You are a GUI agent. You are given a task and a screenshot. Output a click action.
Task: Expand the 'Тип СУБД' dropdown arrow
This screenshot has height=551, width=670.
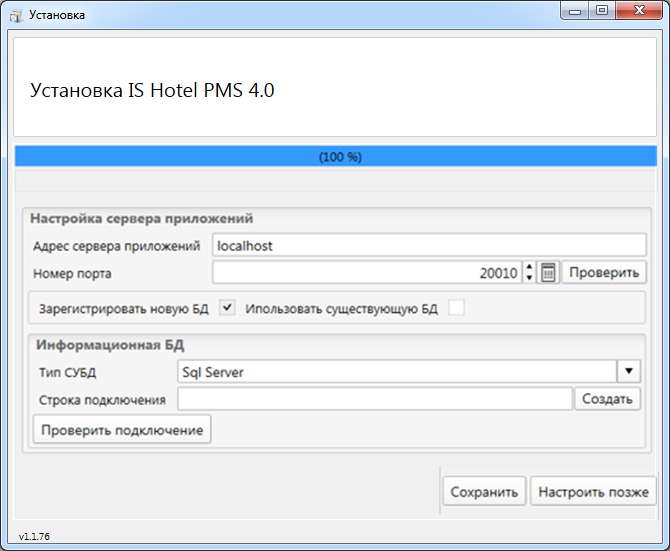[x=629, y=371]
